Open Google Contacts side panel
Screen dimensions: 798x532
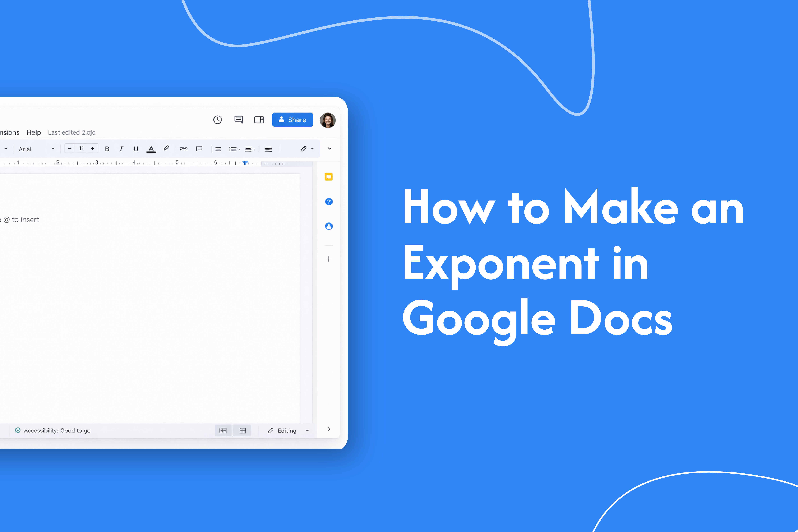328,226
